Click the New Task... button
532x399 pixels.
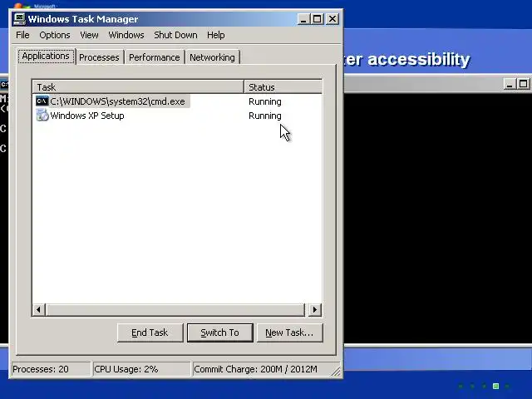coord(289,332)
